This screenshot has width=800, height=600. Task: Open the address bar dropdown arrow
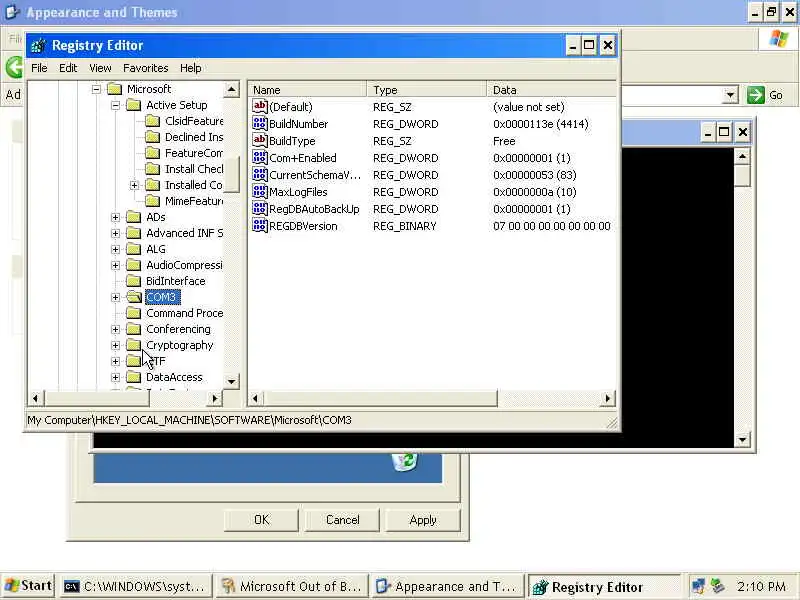(x=730, y=95)
